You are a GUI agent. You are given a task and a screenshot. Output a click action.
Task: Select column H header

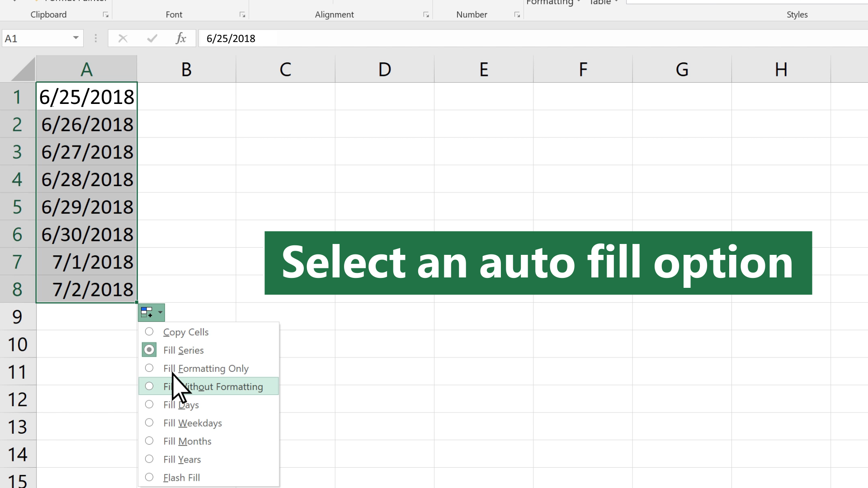coord(781,69)
